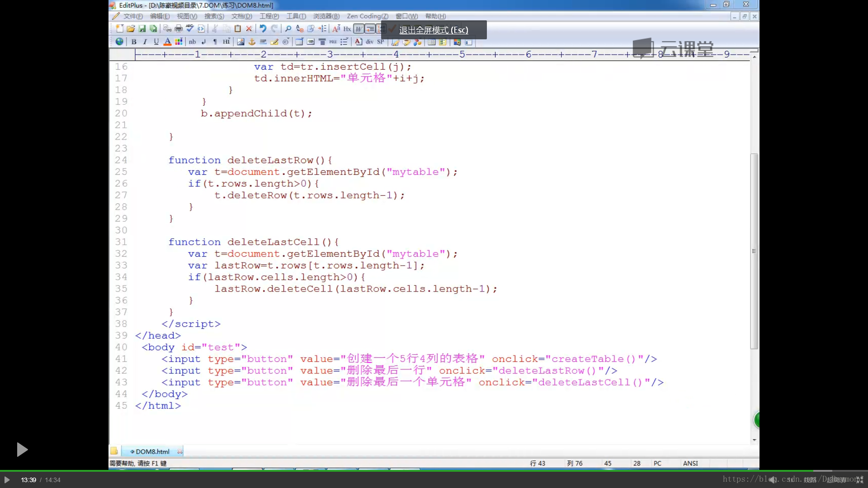Click status bar PC format field
Viewport: 868px width, 488px height.
[657, 463]
